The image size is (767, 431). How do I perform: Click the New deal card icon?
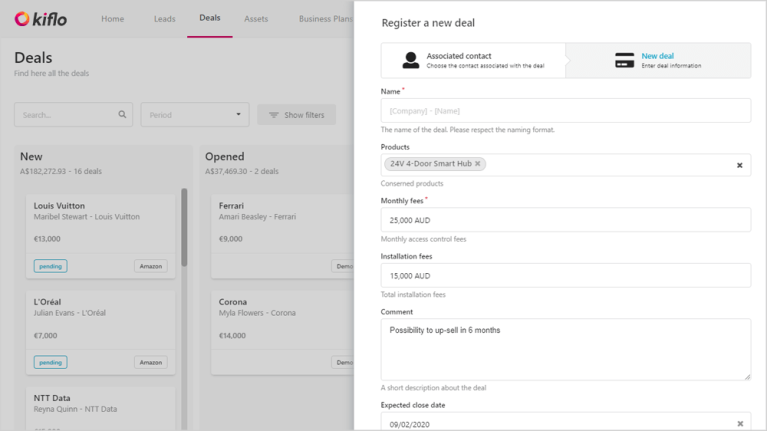pyautogui.click(x=624, y=61)
